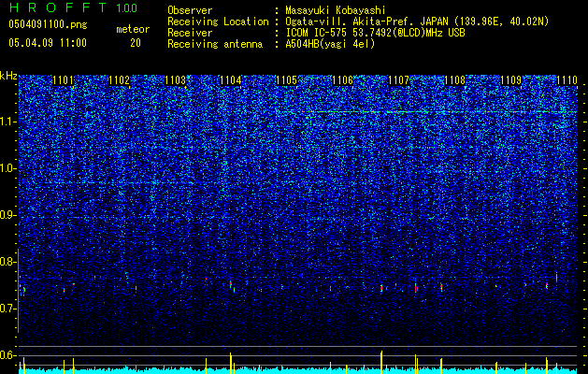
Task: Click the 0.9 kHz axis tick label
Action: (x=8, y=215)
